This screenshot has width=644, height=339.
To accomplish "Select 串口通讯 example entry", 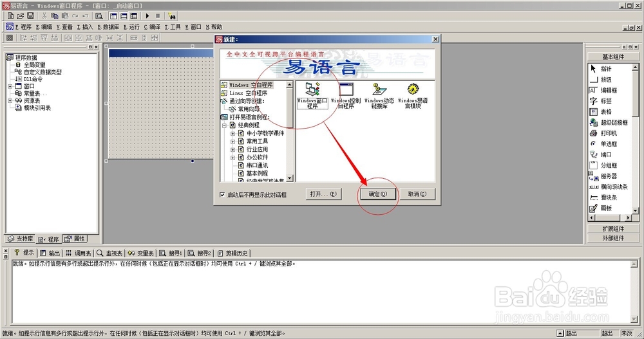I will coord(257,165).
